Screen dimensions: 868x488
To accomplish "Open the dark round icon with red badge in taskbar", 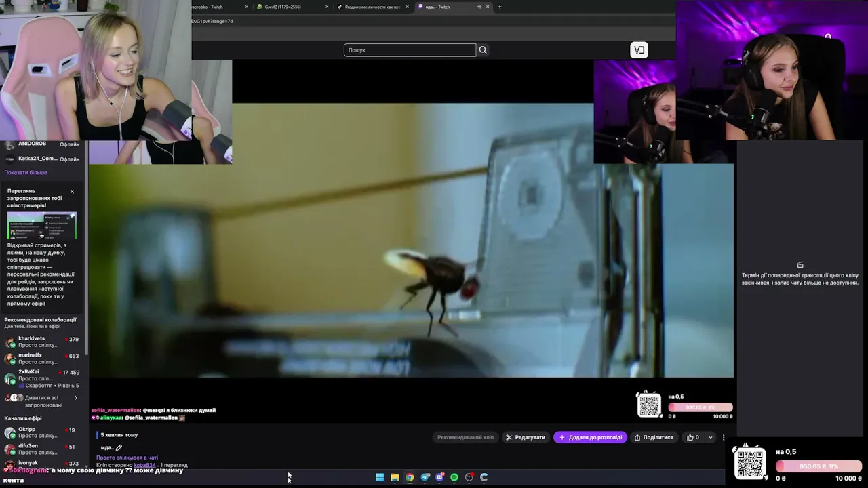I will [469, 478].
